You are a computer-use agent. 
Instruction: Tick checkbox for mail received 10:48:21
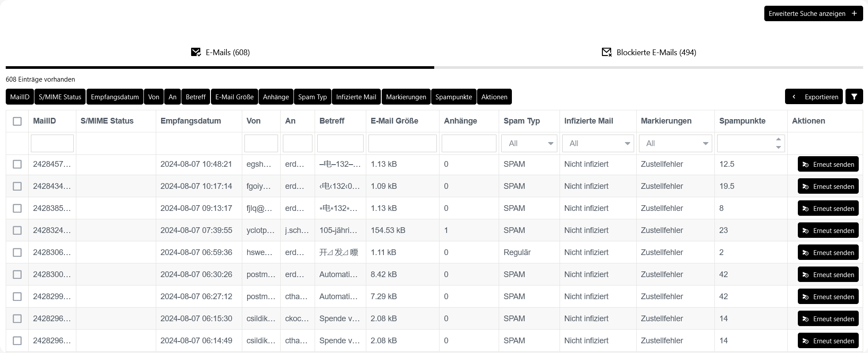point(17,164)
